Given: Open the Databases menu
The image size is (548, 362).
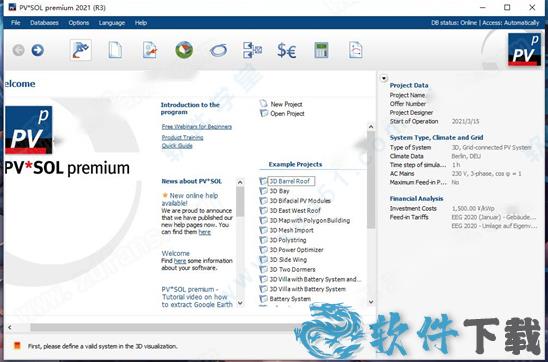Looking at the screenshot, I should (44, 23).
